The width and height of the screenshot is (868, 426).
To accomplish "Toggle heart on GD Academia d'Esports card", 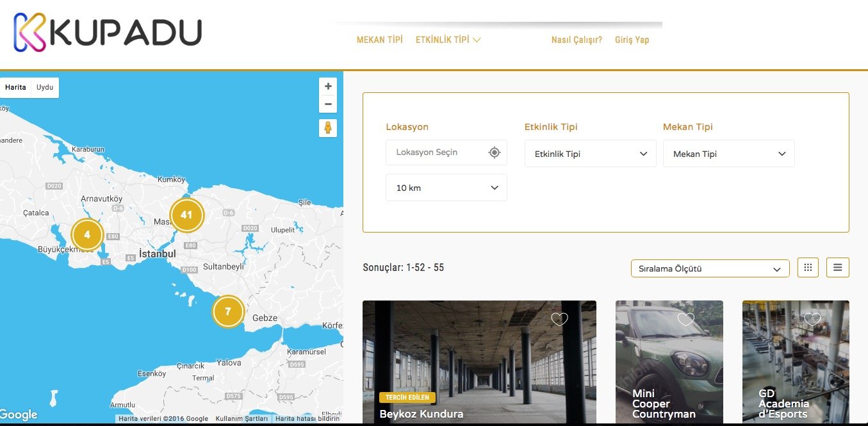I will (x=812, y=319).
